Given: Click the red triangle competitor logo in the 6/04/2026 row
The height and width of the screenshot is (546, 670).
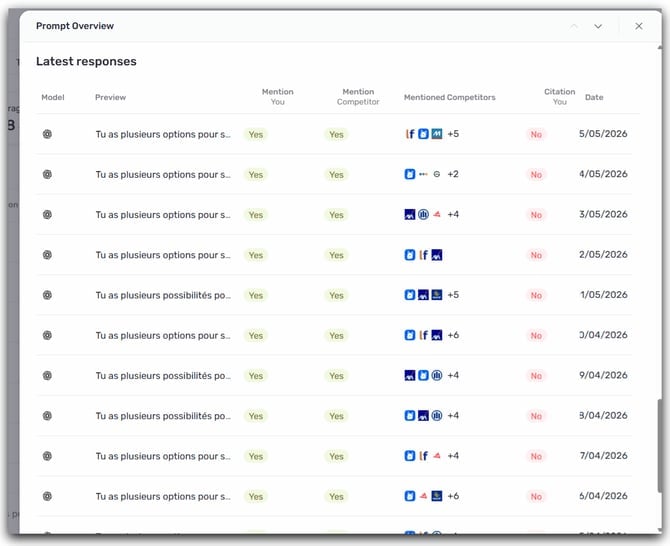Looking at the screenshot, I should pyautogui.click(x=423, y=496).
